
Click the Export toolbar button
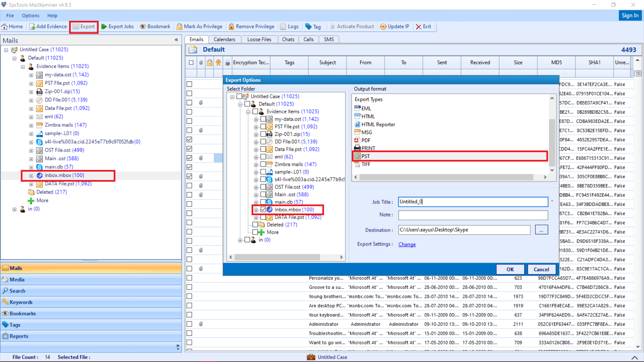[x=84, y=26]
